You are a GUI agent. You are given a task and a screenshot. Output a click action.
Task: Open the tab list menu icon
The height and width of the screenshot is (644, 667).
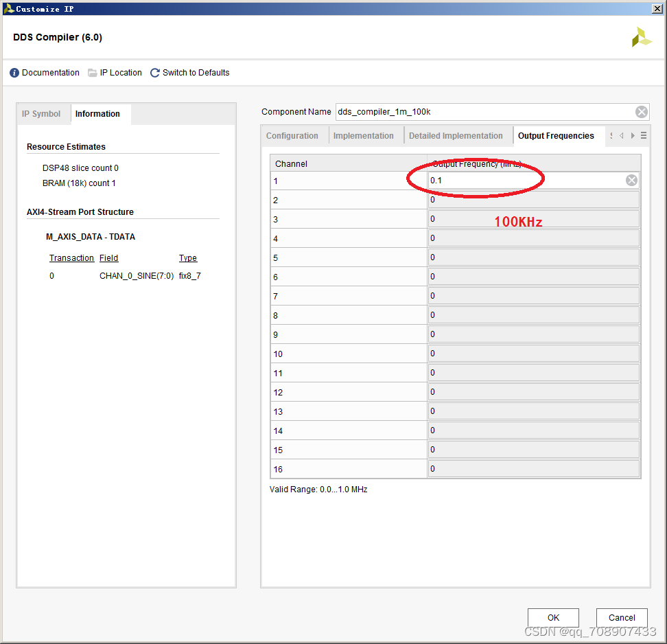(644, 135)
